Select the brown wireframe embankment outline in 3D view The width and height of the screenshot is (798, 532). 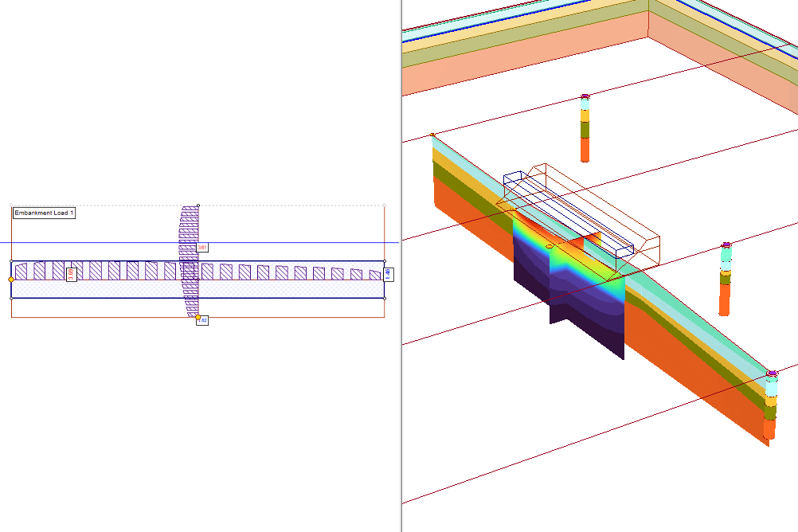[x=577, y=222]
